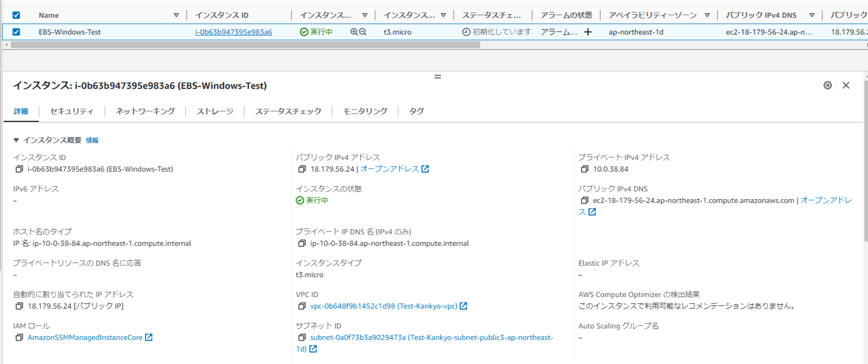Sort by Name column arrow

pyautogui.click(x=176, y=15)
